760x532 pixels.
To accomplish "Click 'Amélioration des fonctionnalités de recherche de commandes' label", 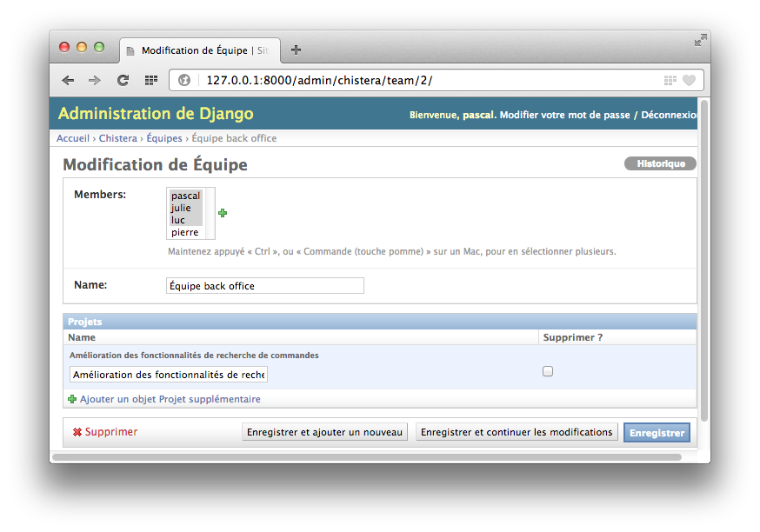I will pos(194,356).
